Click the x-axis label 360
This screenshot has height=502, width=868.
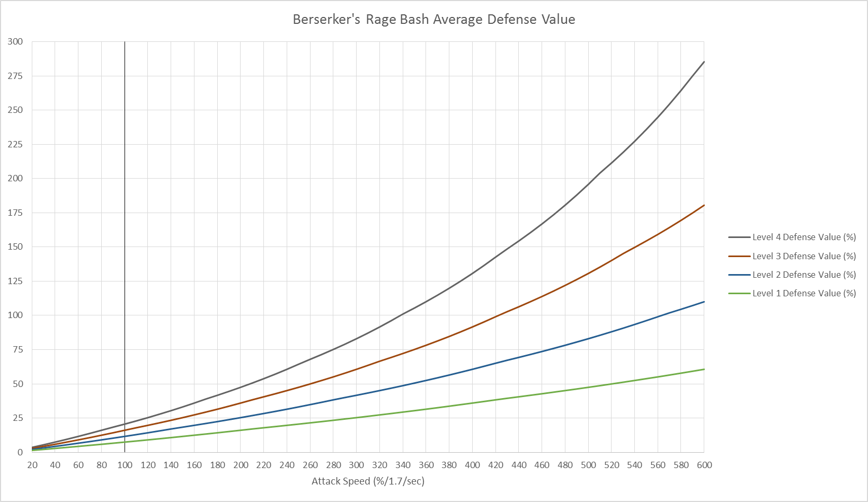coord(426,465)
